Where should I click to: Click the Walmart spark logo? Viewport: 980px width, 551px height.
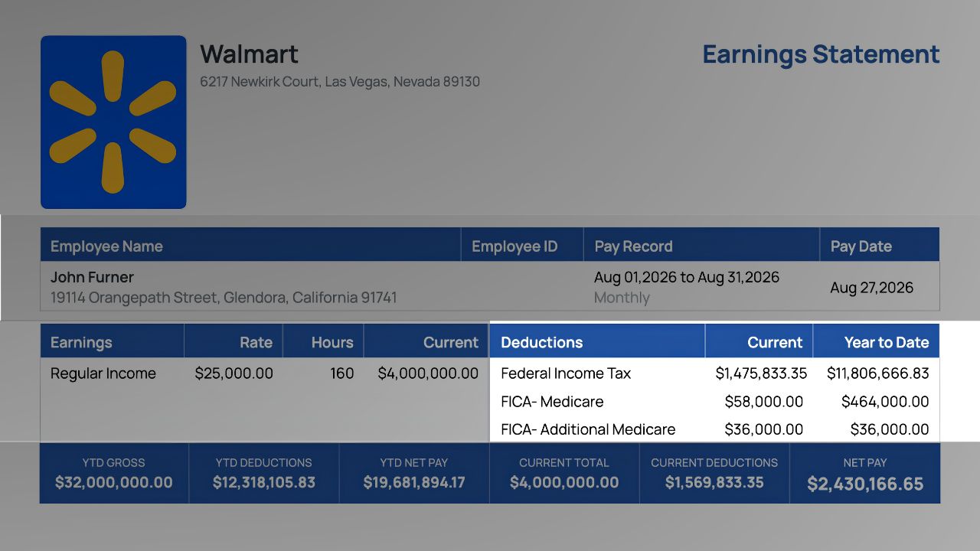pos(113,122)
